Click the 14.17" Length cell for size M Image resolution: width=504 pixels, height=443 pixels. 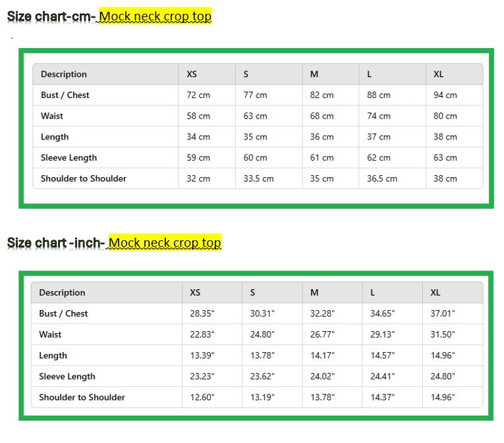click(x=322, y=355)
